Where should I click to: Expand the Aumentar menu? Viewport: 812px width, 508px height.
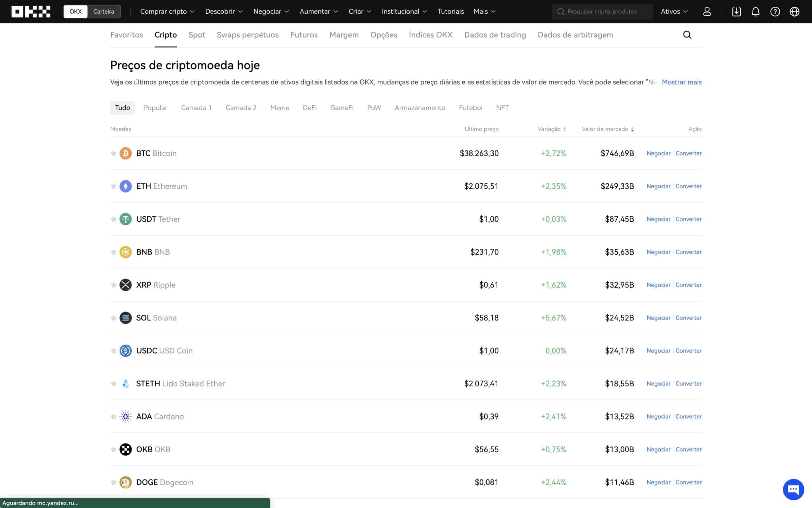[x=319, y=11]
